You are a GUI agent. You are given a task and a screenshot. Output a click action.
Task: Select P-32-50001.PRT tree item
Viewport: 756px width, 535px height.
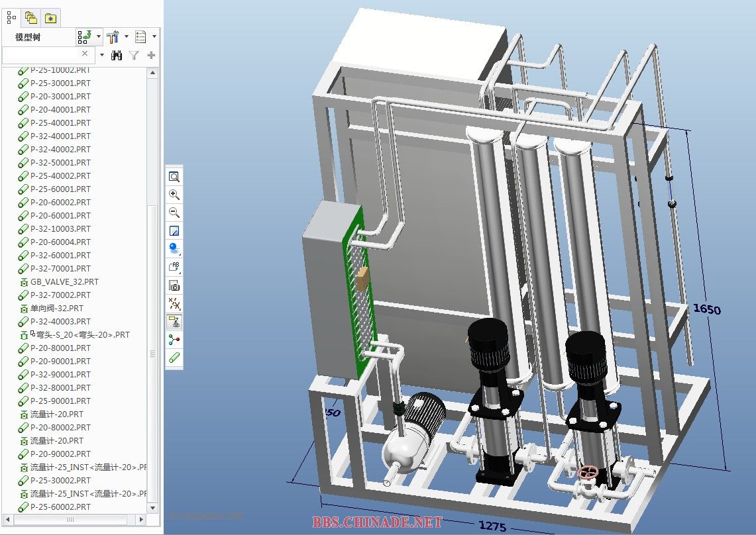click(61, 162)
